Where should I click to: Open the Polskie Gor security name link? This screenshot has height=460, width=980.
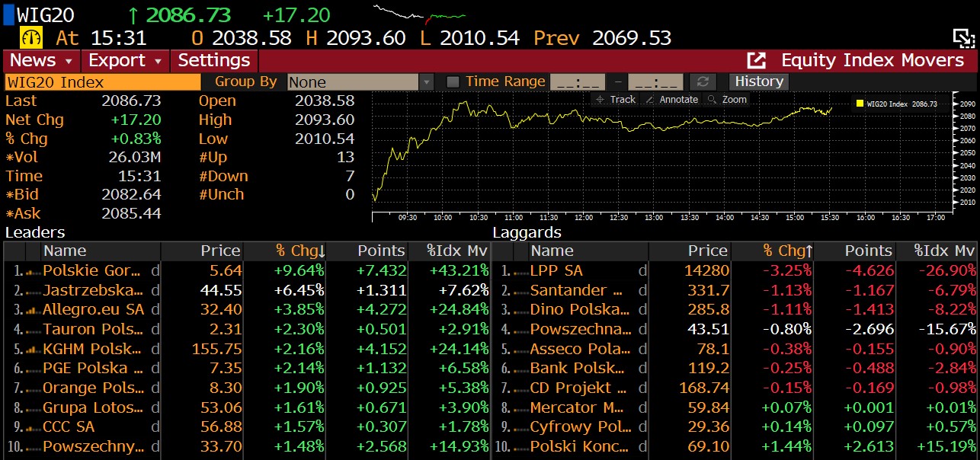point(92,270)
